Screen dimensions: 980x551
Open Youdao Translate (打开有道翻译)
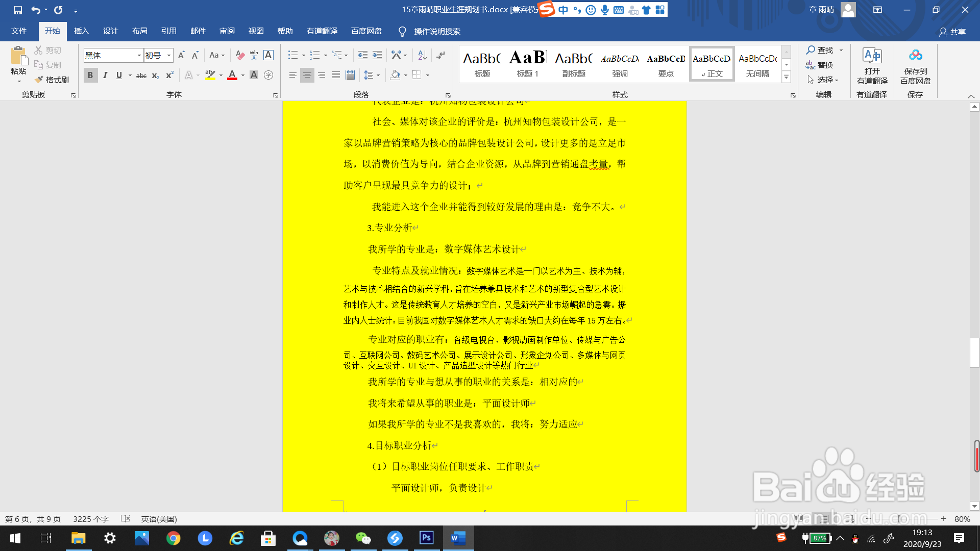point(872,66)
